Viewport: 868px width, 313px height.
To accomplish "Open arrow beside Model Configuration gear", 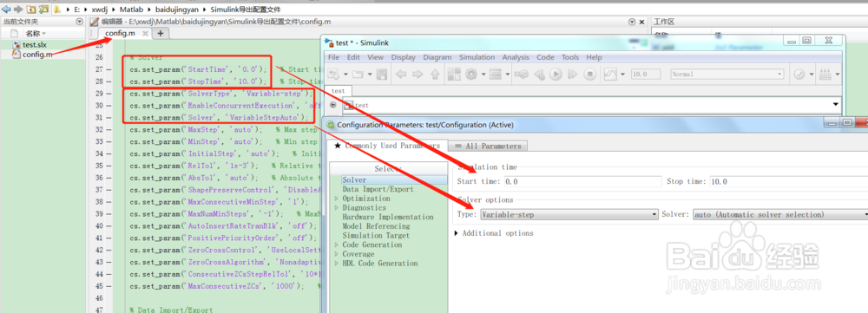I will [x=483, y=74].
